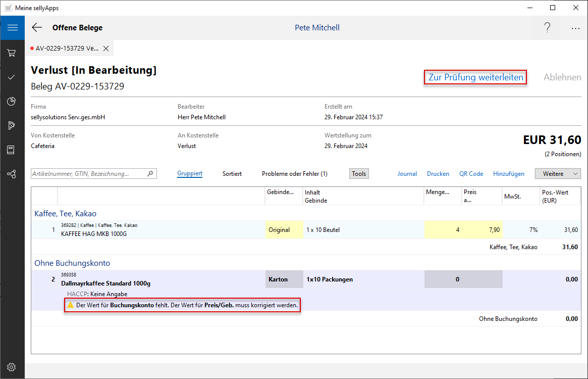
Task: Click in the Artikelnummer search field
Action: tap(89, 173)
